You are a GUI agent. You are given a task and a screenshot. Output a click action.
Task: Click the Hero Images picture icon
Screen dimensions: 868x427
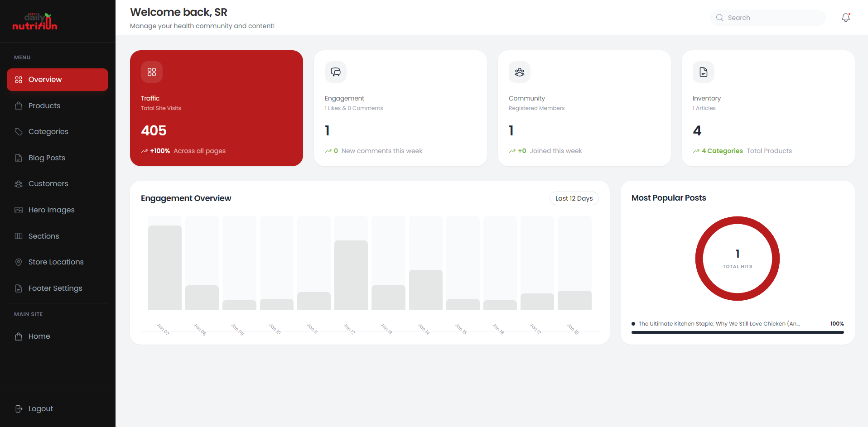(x=19, y=210)
